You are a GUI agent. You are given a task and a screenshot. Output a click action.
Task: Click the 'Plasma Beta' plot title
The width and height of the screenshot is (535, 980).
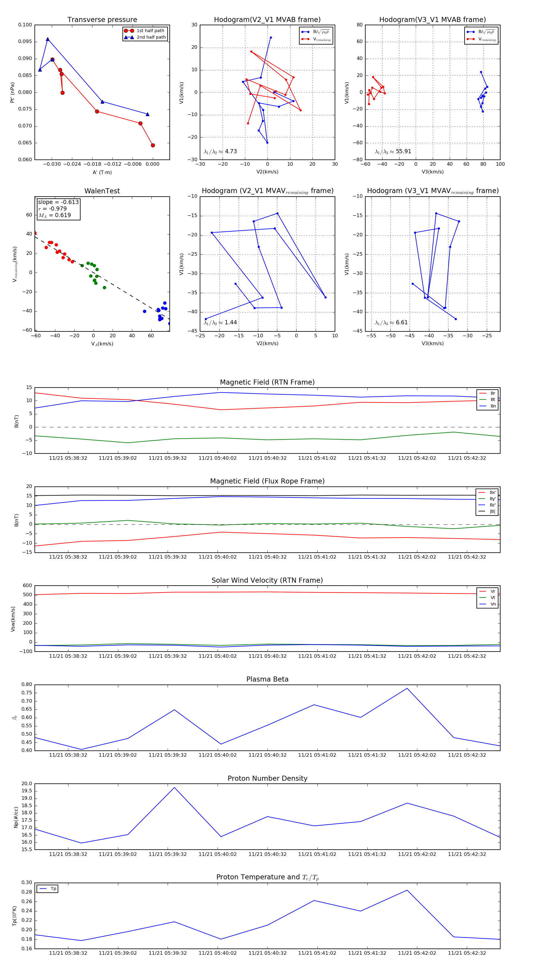click(267, 679)
